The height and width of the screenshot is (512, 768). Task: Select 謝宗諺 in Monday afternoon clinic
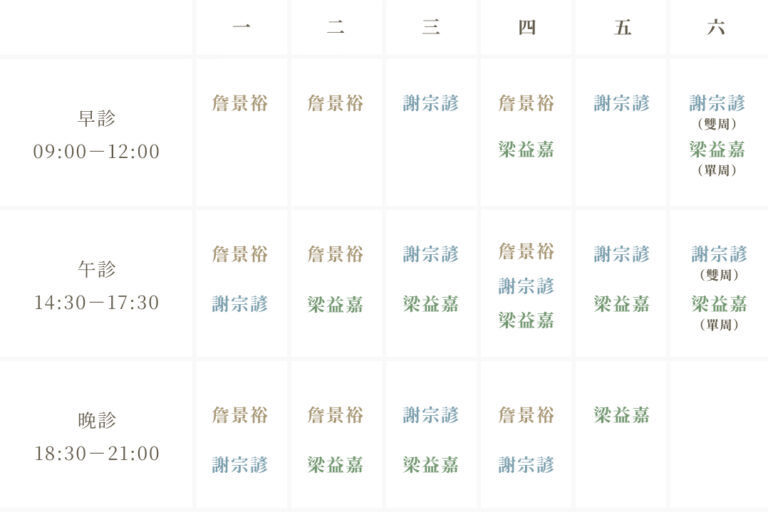pos(240,304)
